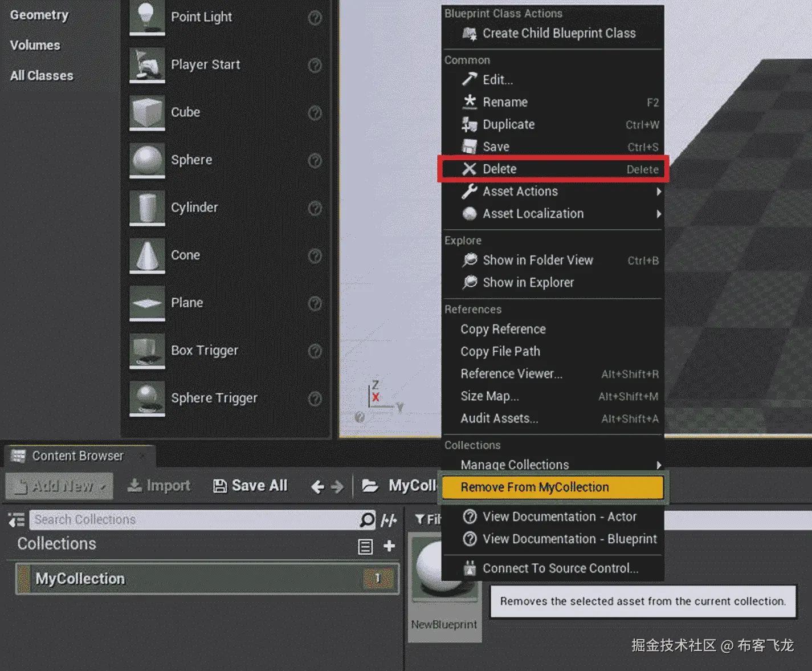Add a new collection with plus
Screen dimensions: 812x671
[x=389, y=546]
